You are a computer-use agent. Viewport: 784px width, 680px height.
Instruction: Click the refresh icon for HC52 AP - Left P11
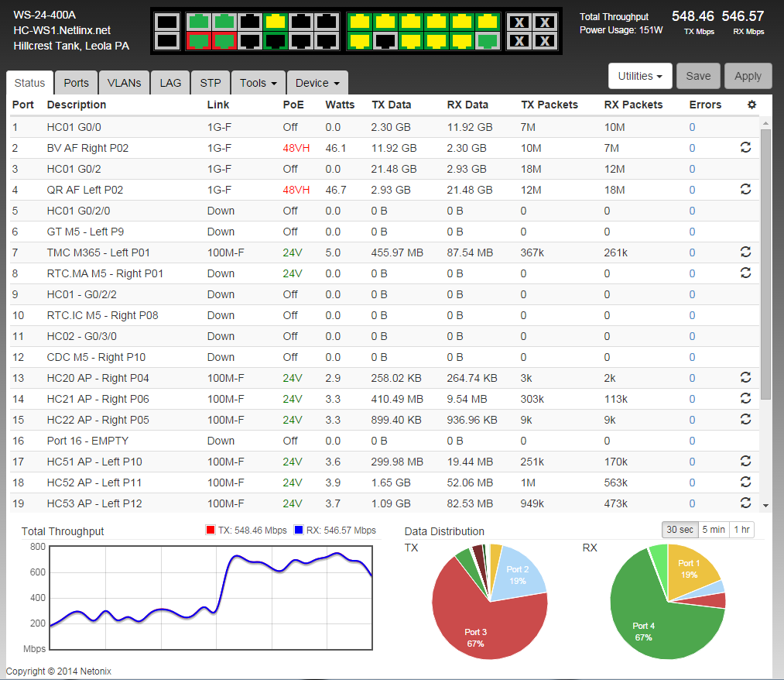point(745,482)
